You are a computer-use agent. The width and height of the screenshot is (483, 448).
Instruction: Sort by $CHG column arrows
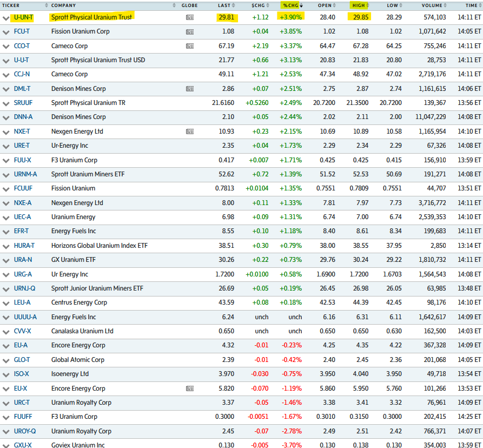[x=268, y=5]
